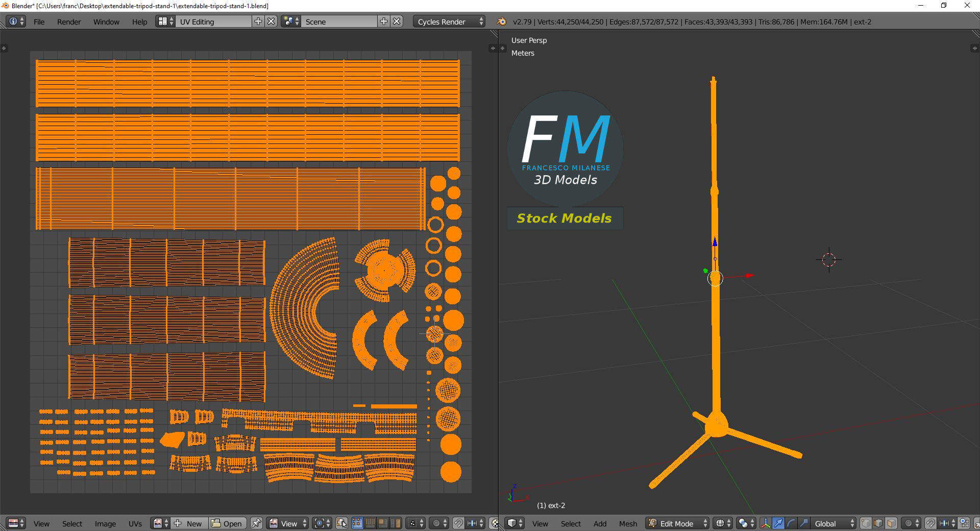Click the Scene name field
This screenshot has width=980, height=531.
tap(339, 21)
